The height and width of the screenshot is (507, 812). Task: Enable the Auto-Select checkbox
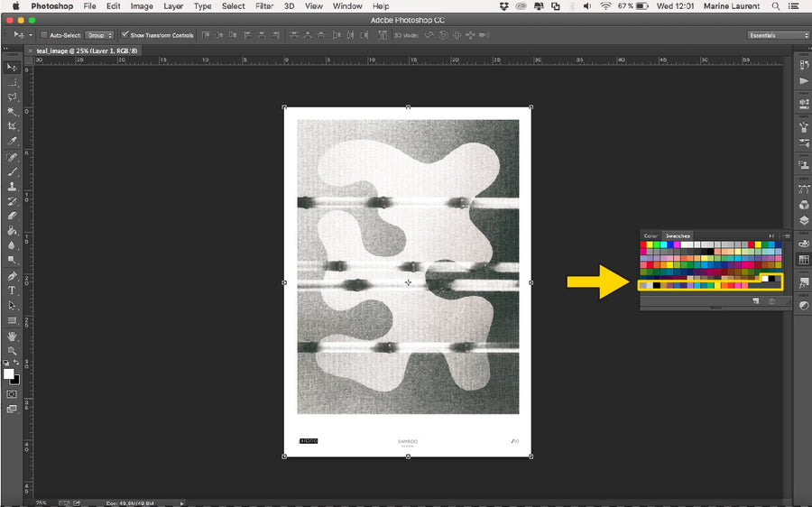[x=43, y=35]
